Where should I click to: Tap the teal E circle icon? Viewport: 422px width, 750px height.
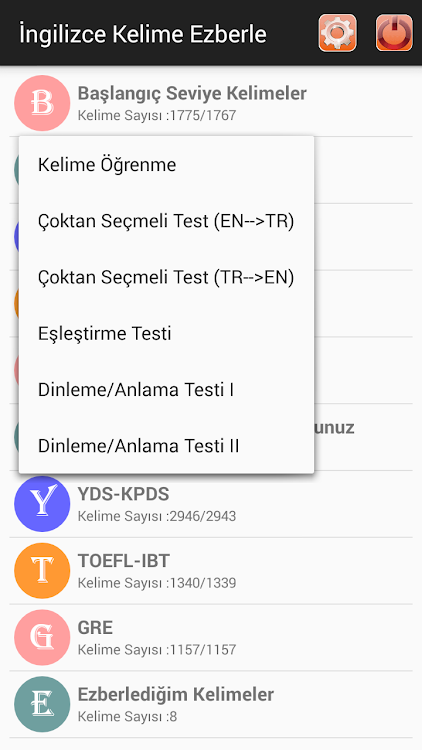point(42,704)
